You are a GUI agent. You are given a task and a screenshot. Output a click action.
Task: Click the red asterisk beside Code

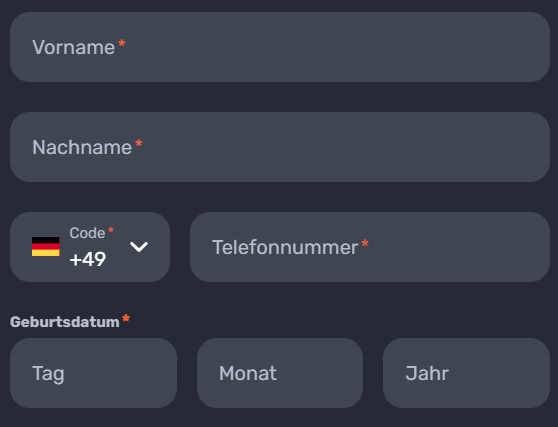111,230
